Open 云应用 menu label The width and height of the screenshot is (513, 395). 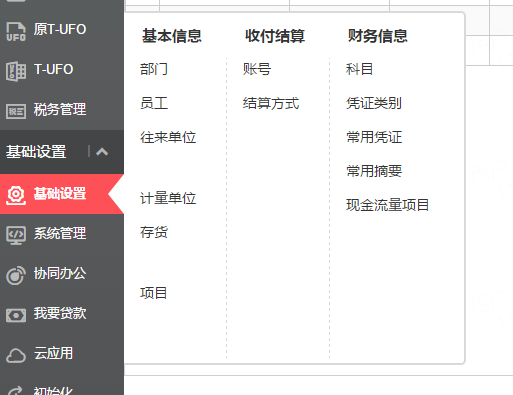53,353
